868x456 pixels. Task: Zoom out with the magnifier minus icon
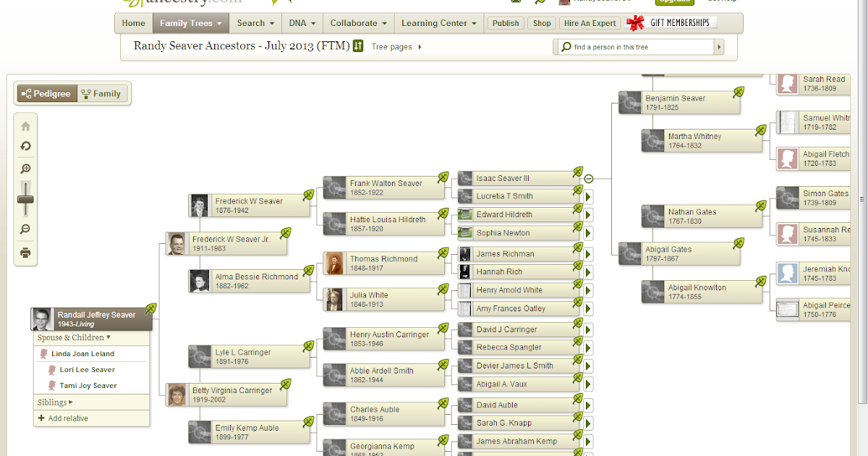pyautogui.click(x=25, y=229)
